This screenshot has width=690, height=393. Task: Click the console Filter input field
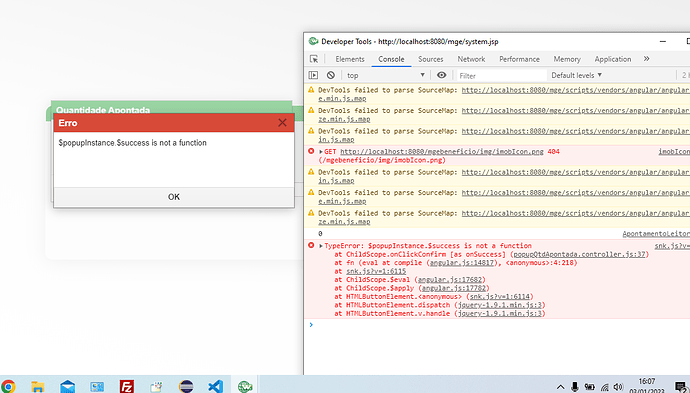pos(502,75)
